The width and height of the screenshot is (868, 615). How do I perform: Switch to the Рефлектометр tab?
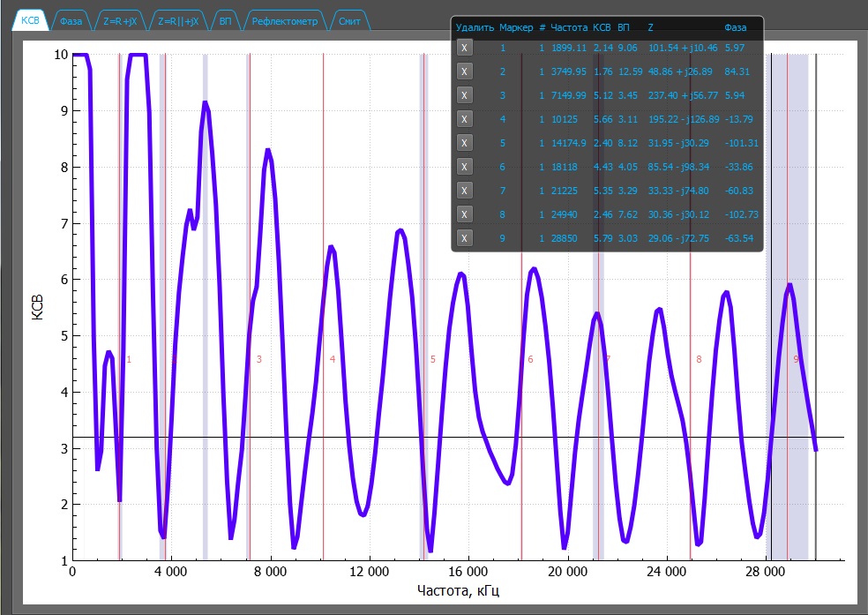tap(285, 19)
